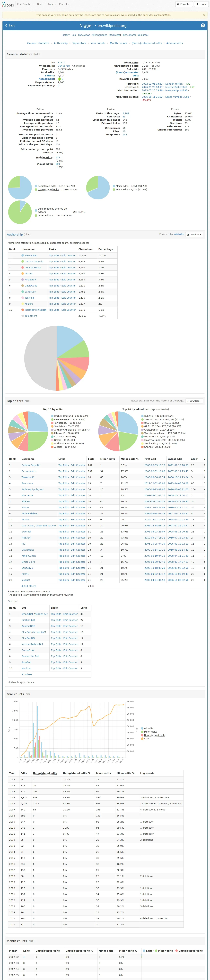Image resolution: width=210 pixels, height=980 pixels.
Task: Hide the Year counts section
Action: click(x=28, y=694)
